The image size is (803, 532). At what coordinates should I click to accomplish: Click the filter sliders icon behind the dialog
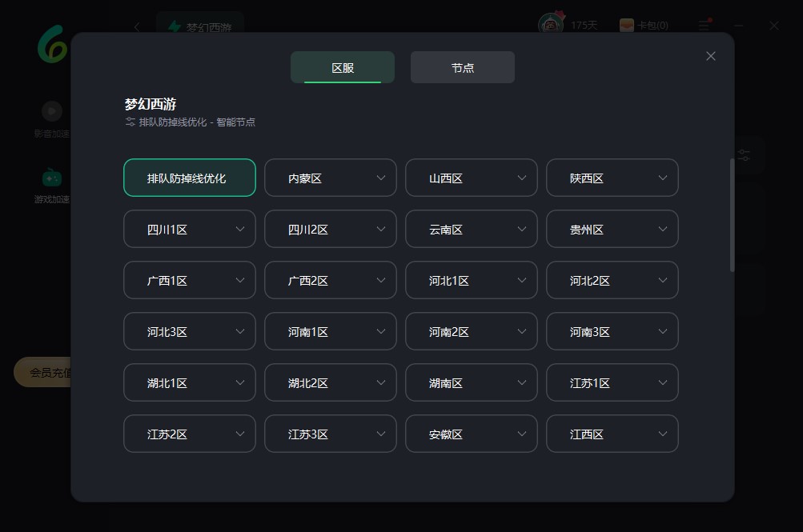coord(744,155)
